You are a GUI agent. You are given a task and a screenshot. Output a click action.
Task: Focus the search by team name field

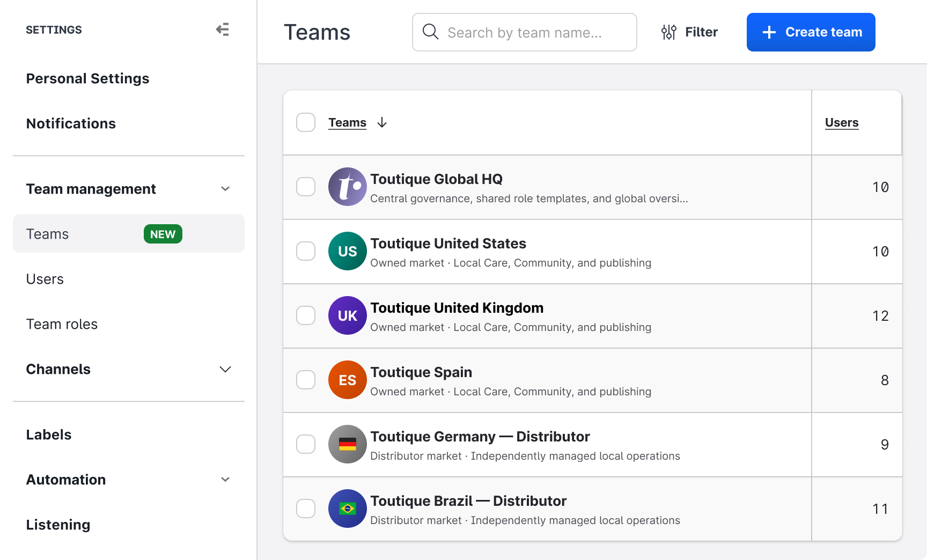click(x=525, y=32)
